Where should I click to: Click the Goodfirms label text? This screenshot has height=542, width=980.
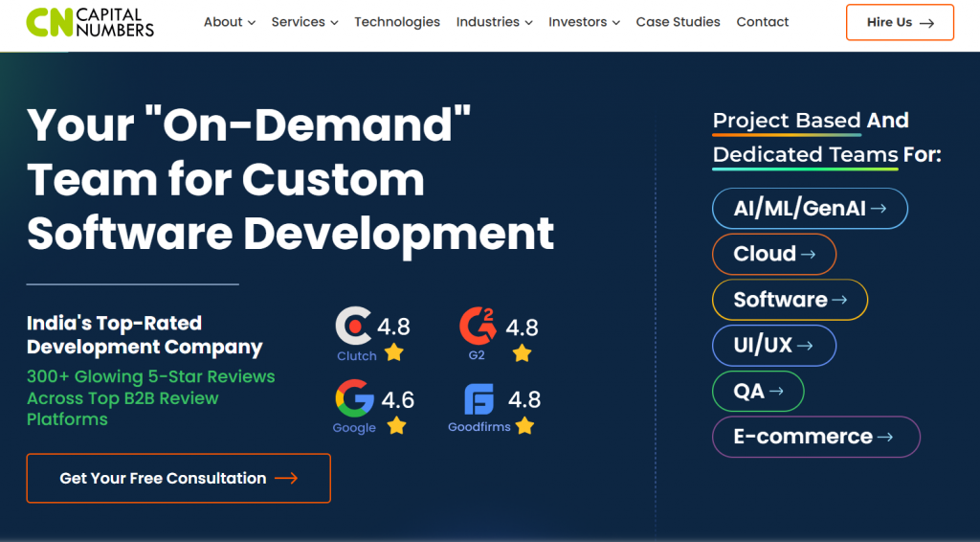(x=479, y=427)
